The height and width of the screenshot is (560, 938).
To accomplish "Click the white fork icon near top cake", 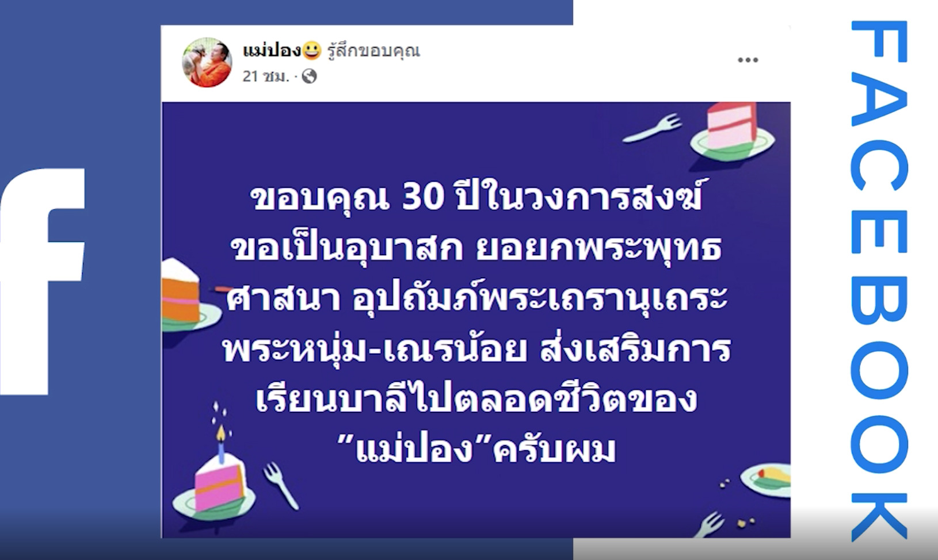I will coord(652,129).
